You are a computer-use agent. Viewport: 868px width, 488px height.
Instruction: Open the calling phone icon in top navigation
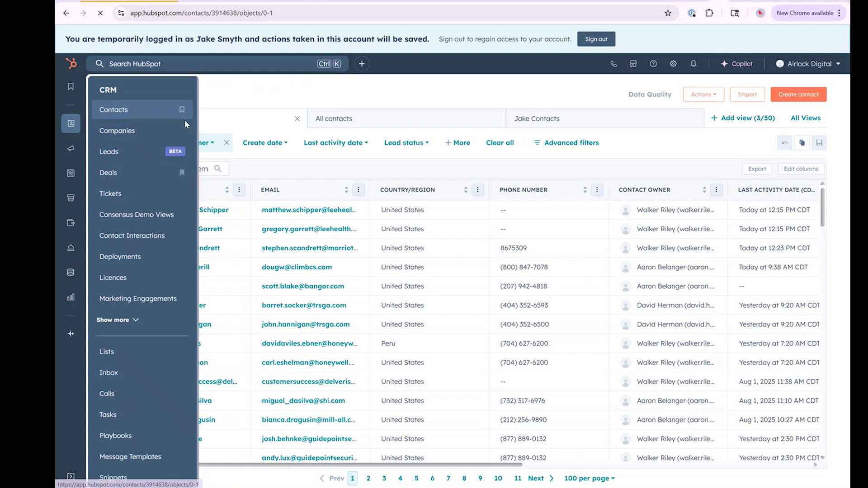[x=613, y=64]
